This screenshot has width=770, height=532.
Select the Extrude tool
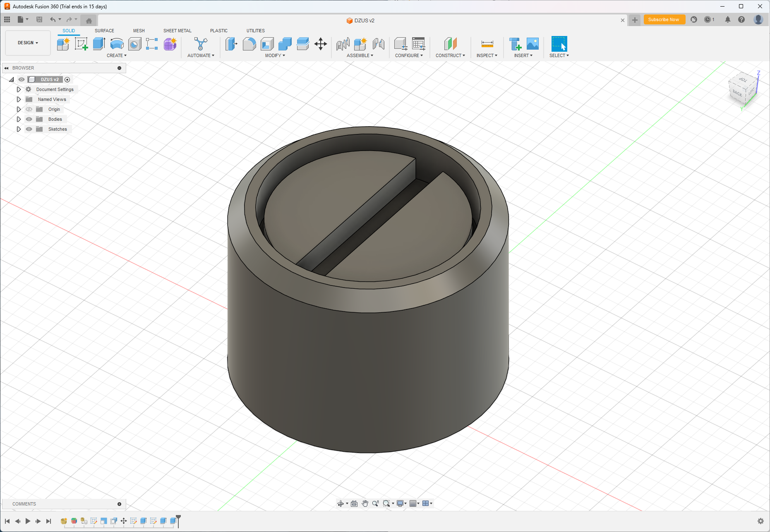tap(99, 44)
